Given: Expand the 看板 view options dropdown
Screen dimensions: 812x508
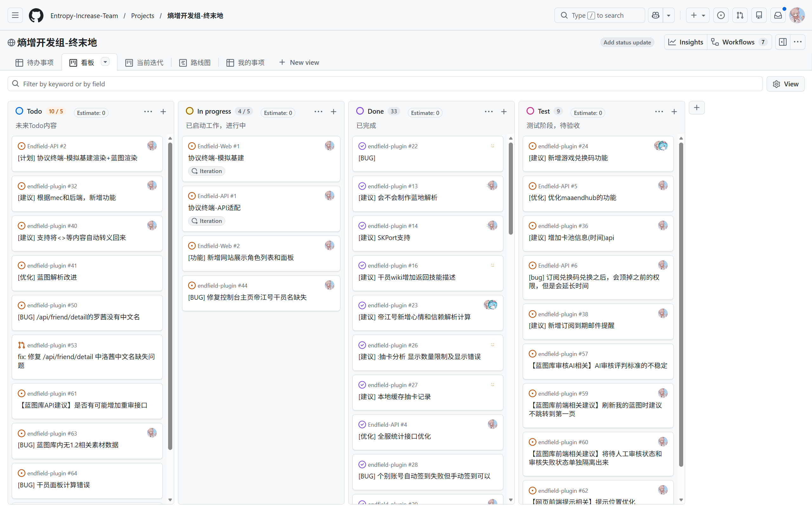Looking at the screenshot, I should pyautogui.click(x=105, y=62).
